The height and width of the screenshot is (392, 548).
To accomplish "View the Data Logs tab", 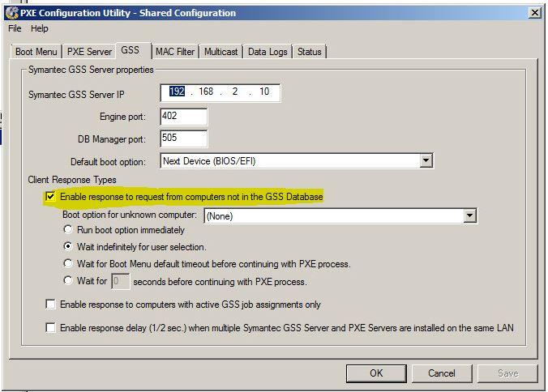I will click(268, 52).
